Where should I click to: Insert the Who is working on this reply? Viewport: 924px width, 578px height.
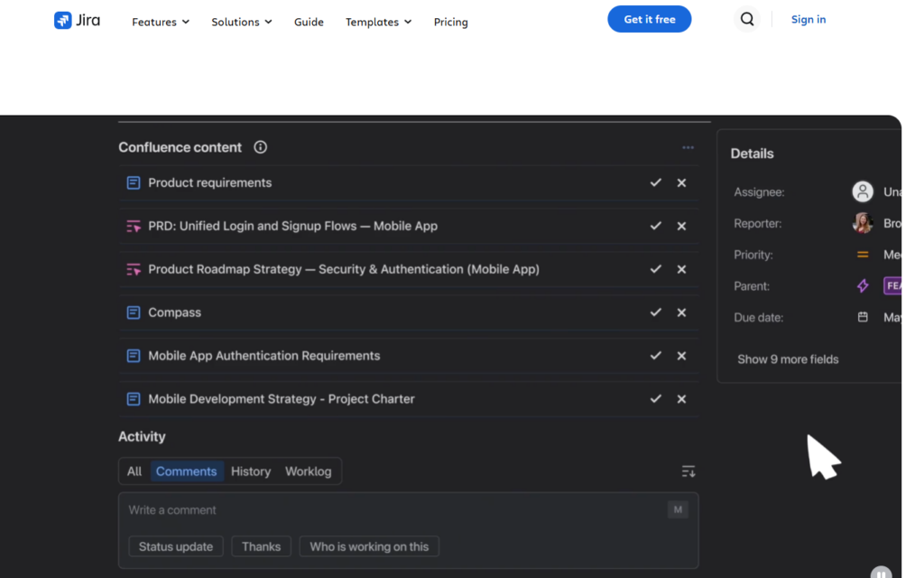pos(369,546)
